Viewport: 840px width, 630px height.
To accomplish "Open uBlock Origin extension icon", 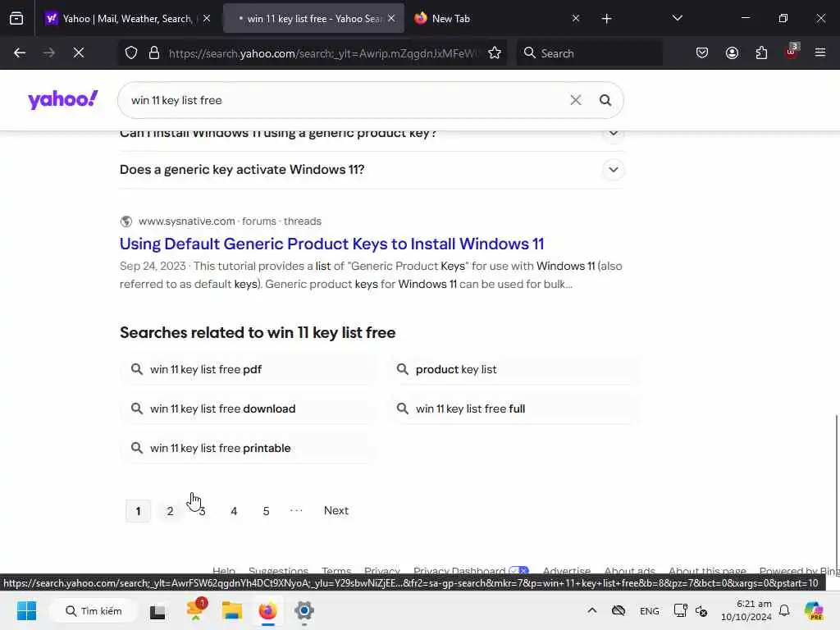I will [792, 52].
